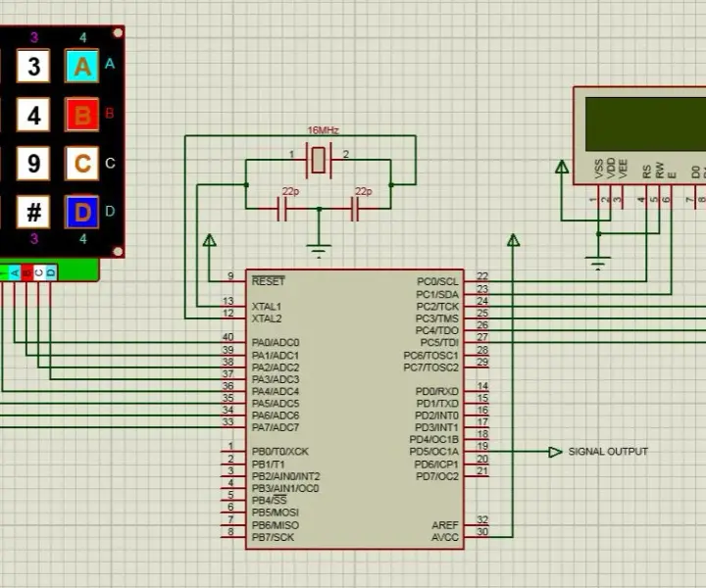Click pin number 32 beside AREF
The width and height of the screenshot is (706, 588).
[x=482, y=519]
